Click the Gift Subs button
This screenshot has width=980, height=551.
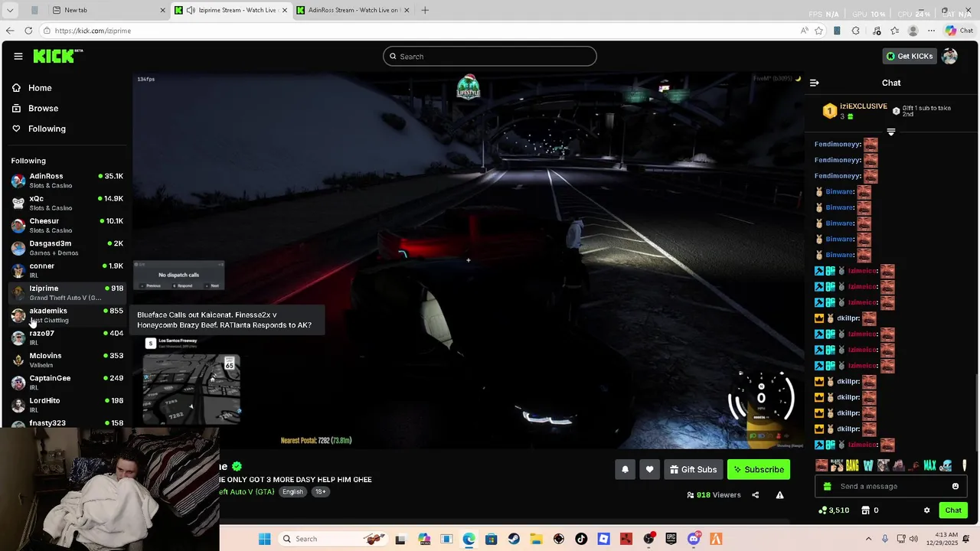(x=693, y=469)
